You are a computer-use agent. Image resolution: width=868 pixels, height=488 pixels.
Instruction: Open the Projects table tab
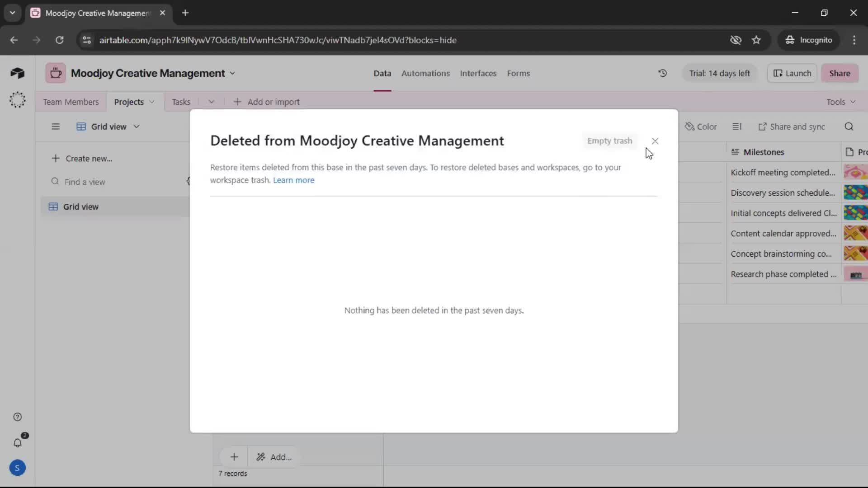(129, 102)
